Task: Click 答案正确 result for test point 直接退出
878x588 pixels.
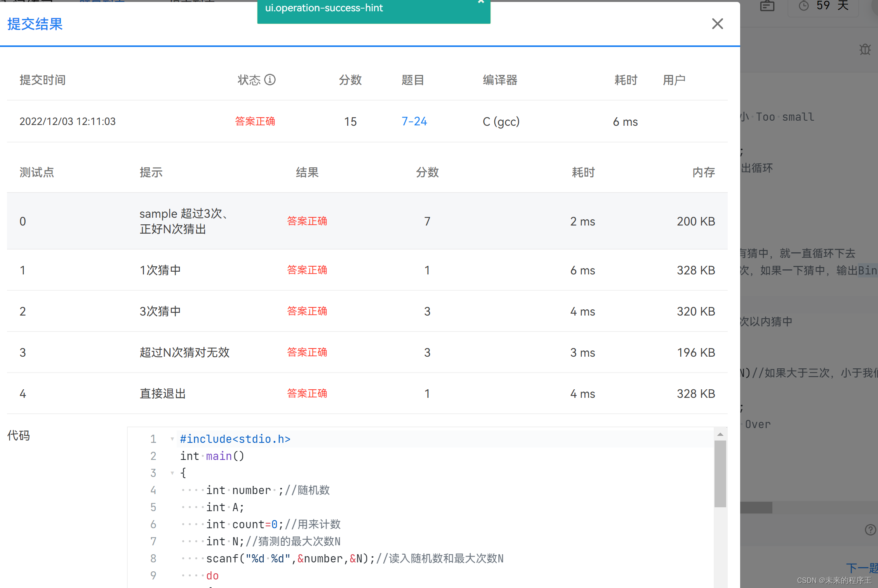Action: [307, 393]
